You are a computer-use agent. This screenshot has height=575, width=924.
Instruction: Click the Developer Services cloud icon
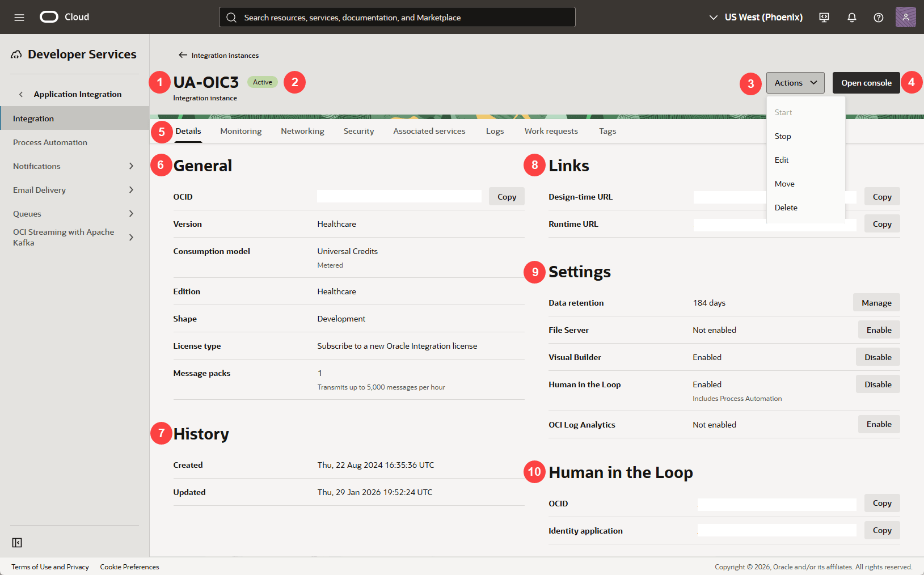(16, 54)
